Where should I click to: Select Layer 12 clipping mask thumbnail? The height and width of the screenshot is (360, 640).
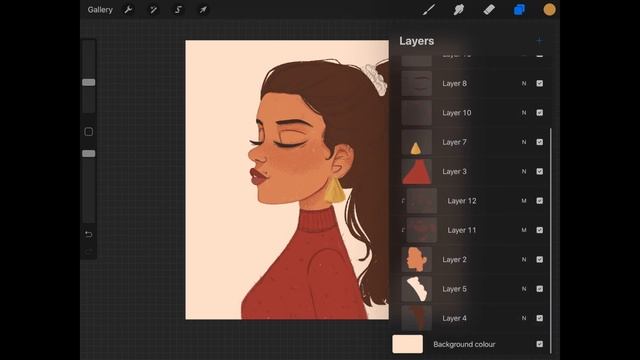click(x=422, y=201)
